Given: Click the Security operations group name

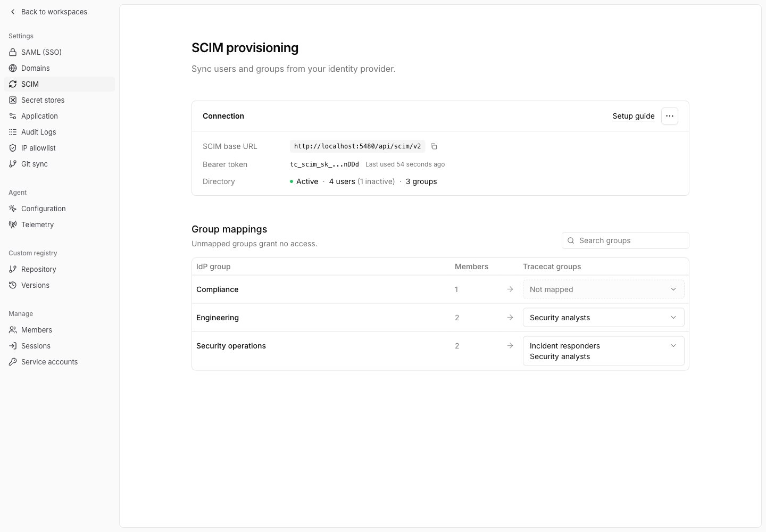Looking at the screenshot, I should pyautogui.click(x=231, y=346).
